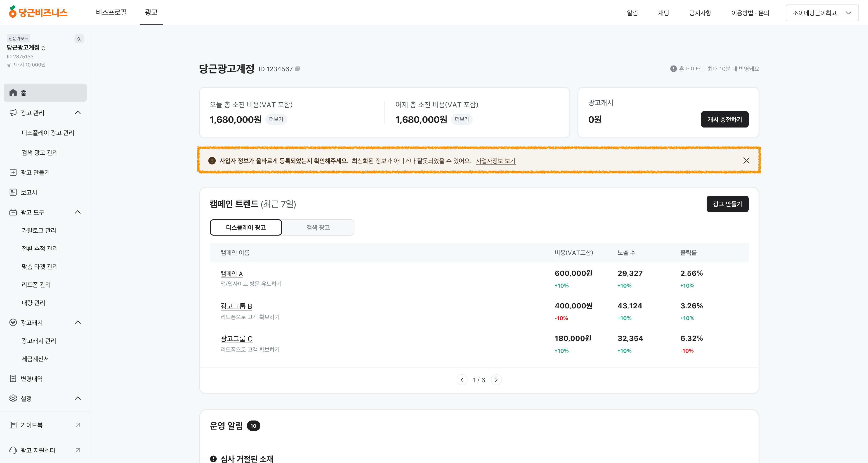This screenshot has height=463, width=868.
Task: Collapse the left sidebar with double-chevron icon
Action: click(79, 39)
